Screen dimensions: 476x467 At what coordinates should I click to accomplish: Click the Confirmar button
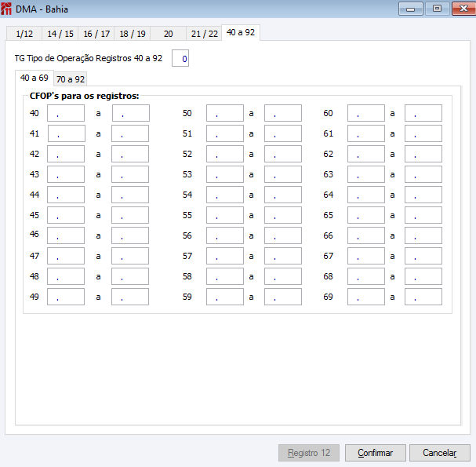pos(375,453)
